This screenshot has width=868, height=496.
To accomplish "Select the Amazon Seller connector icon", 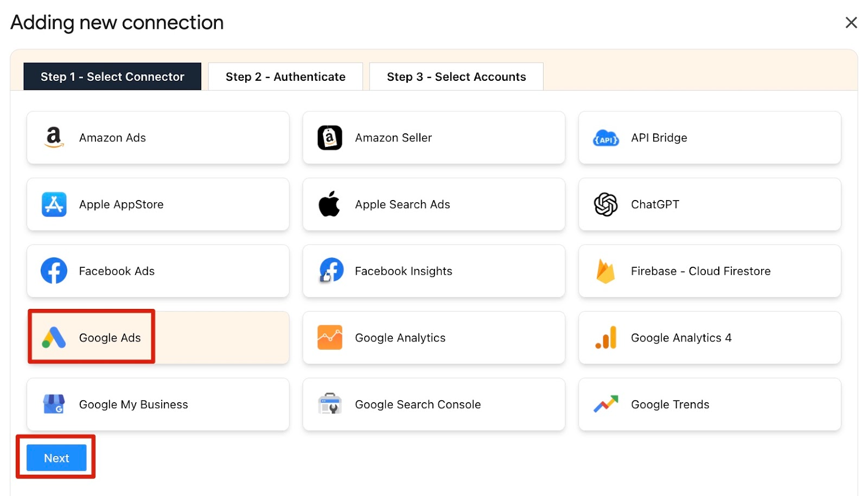I will pyautogui.click(x=329, y=138).
